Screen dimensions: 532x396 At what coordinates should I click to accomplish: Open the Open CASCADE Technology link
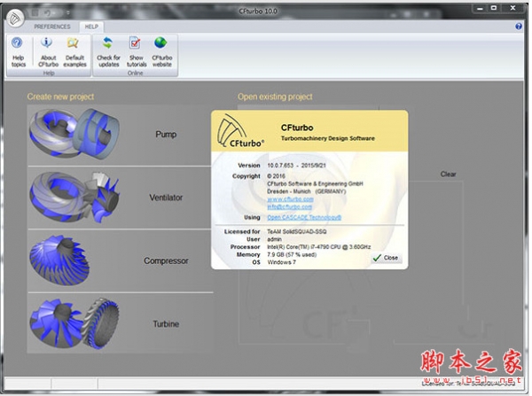tap(304, 217)
